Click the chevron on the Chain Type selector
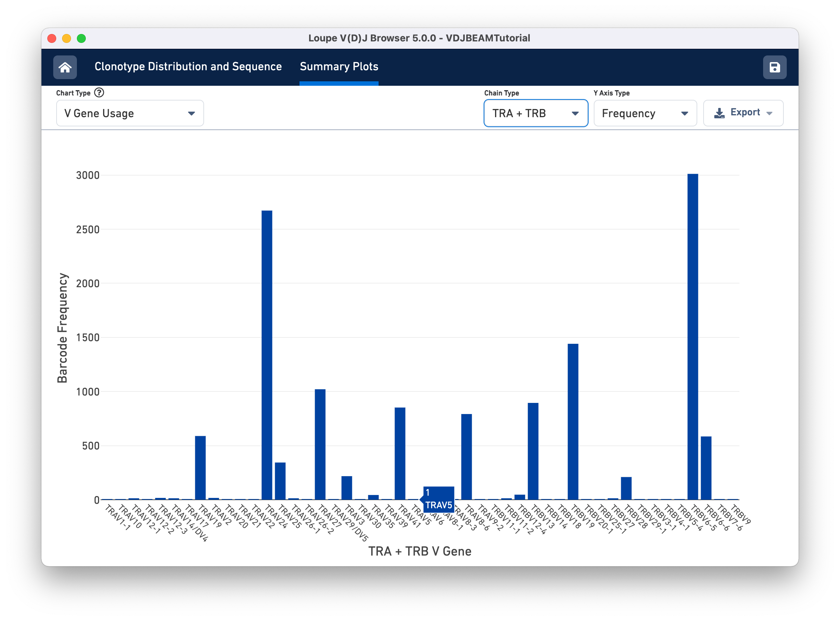Screen dimensions: 840x621 (x=575, y=113)
